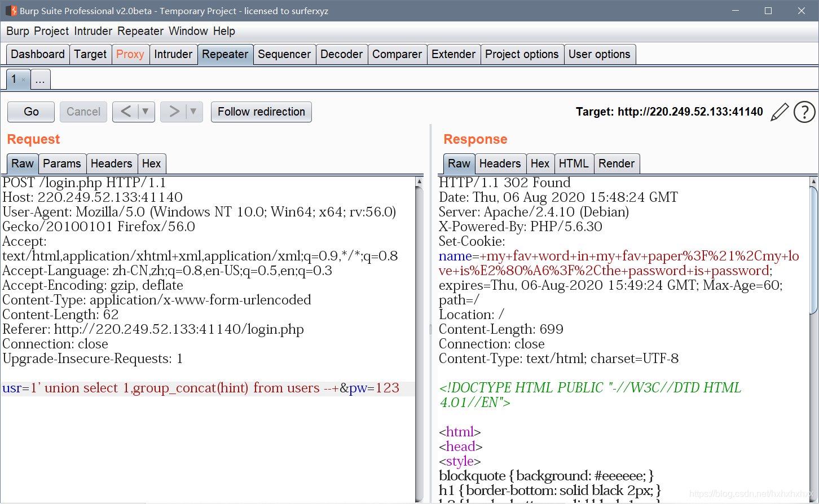Screen dimensions: 819x504
Task: Open the Repeater menu
Action: [140, 31]
